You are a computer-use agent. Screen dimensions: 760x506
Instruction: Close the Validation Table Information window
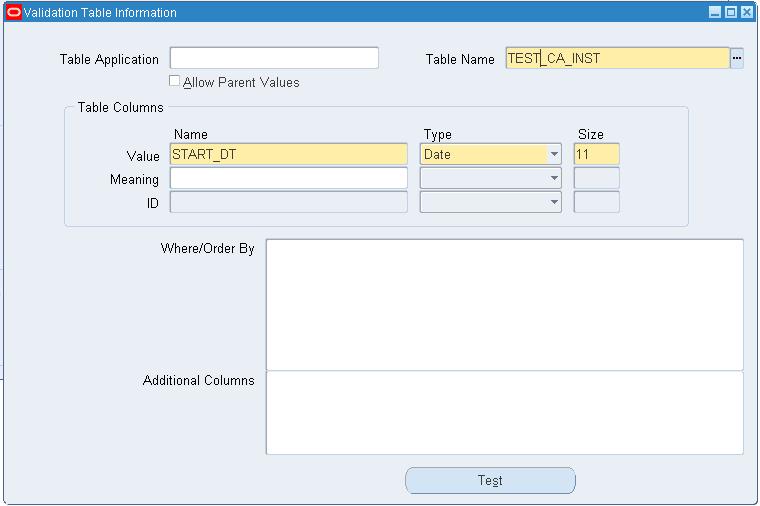(747, 12)
